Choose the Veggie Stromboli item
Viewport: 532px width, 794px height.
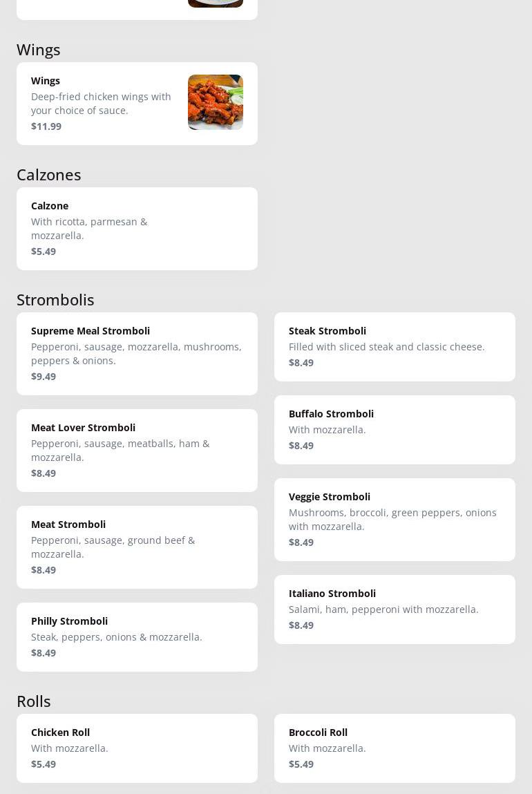(x=395, y=520)
